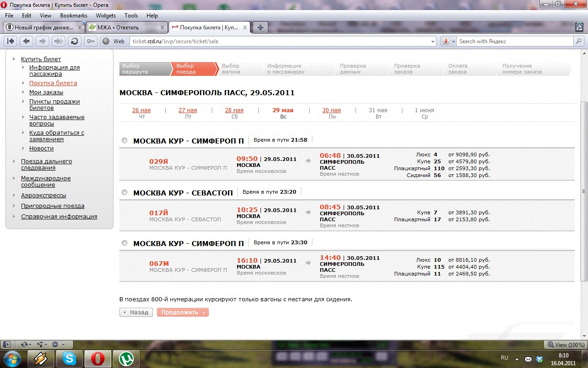Open the address bar history dropdown
This screenshot has width=588, height=368.
(x=432, y=41)
